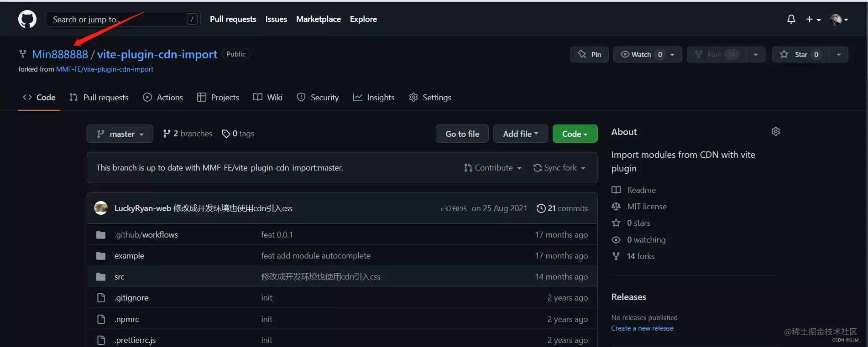Viewport: 868px width, 347px height.
Task: Open the LuckyRyan-web author link
Action: (x=143, y=208)
